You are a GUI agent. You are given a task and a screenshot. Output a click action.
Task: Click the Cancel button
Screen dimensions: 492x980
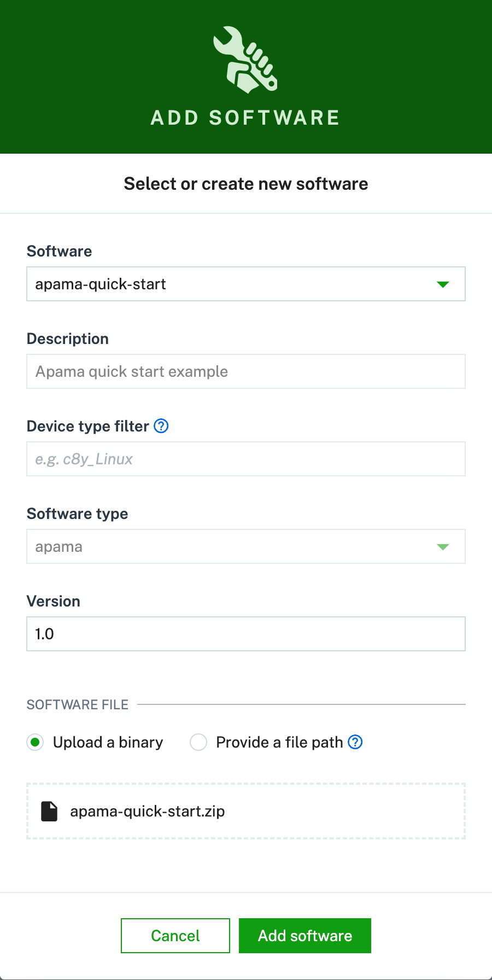pos(175,936)
